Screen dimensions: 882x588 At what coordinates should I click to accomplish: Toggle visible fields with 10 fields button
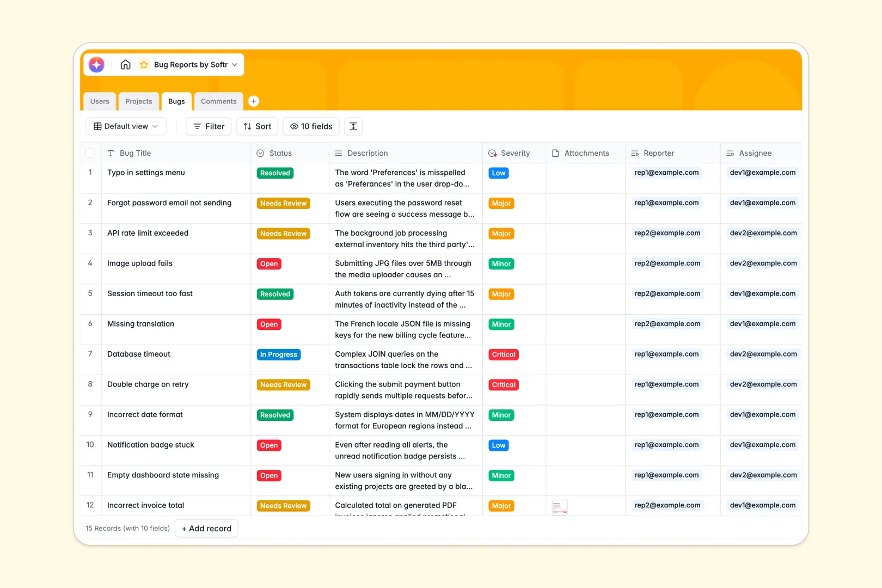click(311, 126)
